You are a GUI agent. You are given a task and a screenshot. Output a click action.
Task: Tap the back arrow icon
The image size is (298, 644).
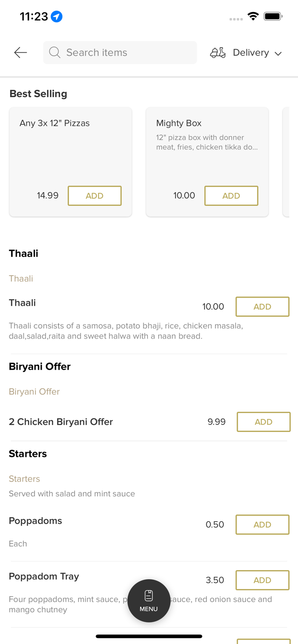(20, 52)
